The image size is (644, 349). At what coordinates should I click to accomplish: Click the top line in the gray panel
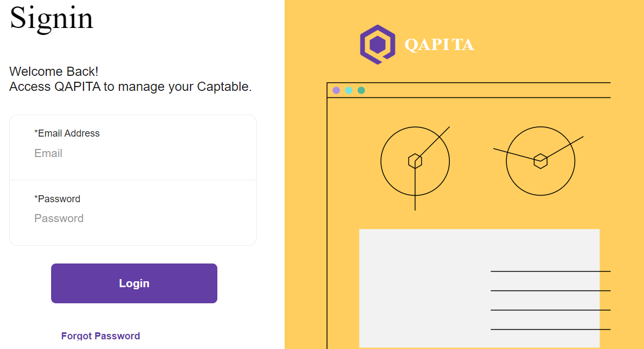[x=550, y=272]
